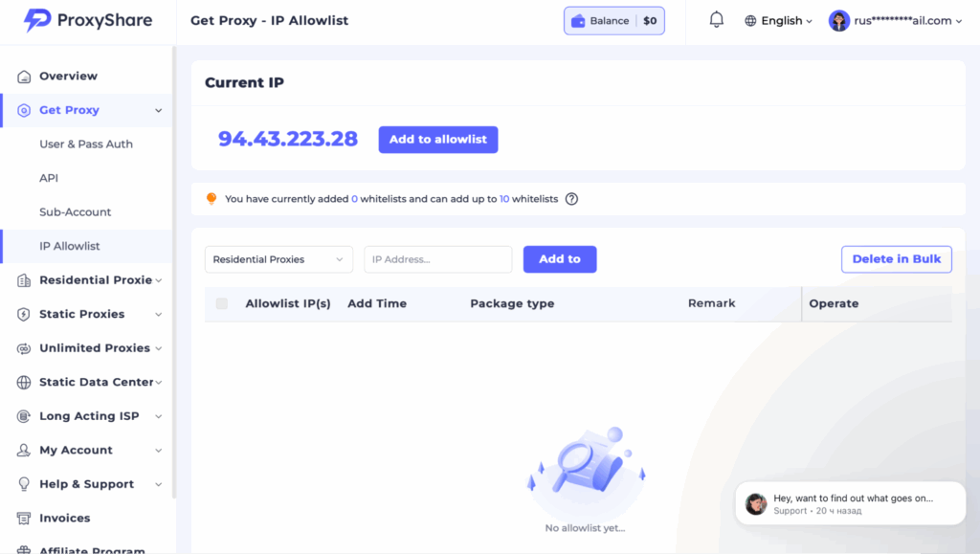980x554 pixels.
Task: Open User & Pass Auth page
Action: coord(86,144)
